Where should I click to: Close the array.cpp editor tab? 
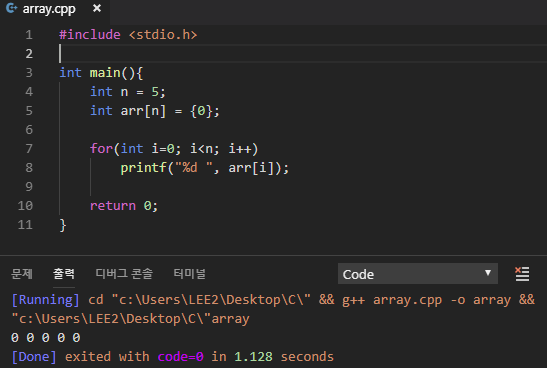tap(97, 8)
